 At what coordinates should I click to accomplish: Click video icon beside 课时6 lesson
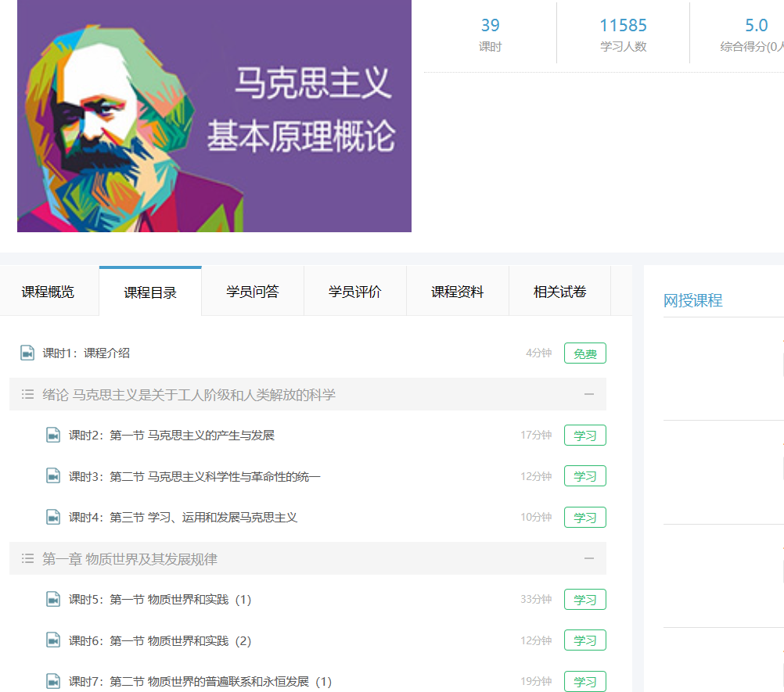point(53,640)
